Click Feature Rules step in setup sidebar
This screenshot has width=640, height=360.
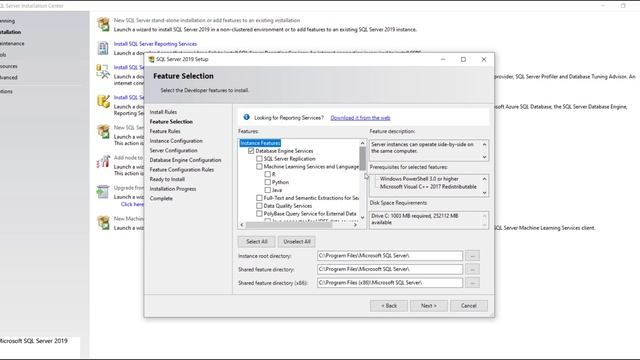165,131
